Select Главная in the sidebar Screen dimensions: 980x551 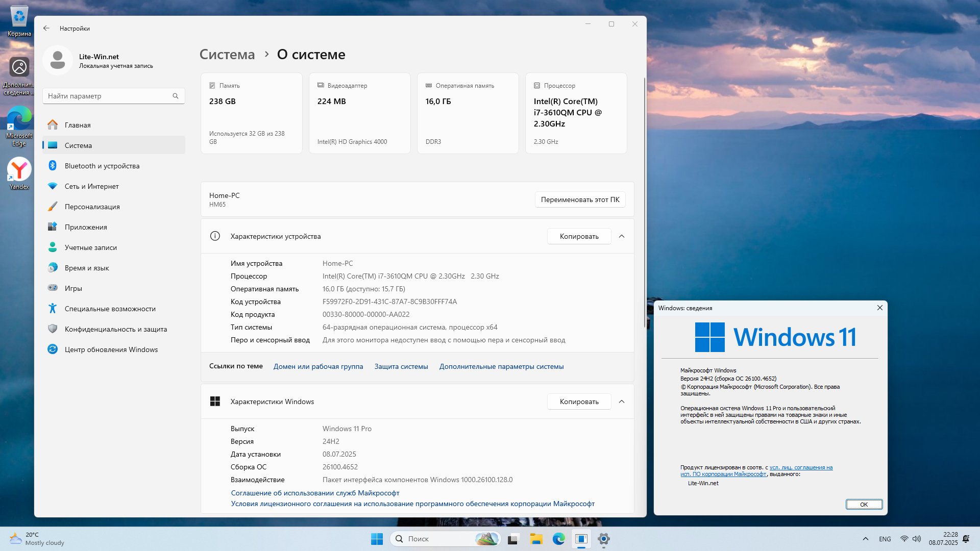[78, 125]
